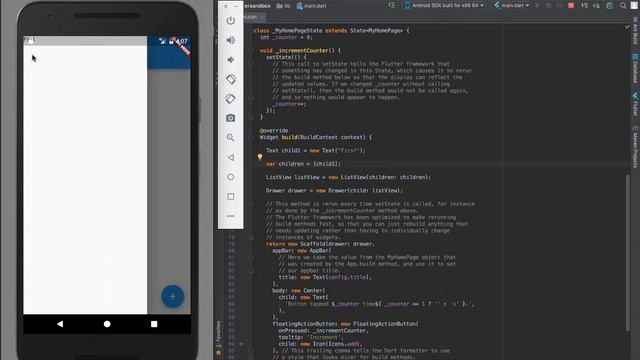Take an emulator screenshot with camera icon
The width and height of the screenshot is (640, 360).
(231, 118)
